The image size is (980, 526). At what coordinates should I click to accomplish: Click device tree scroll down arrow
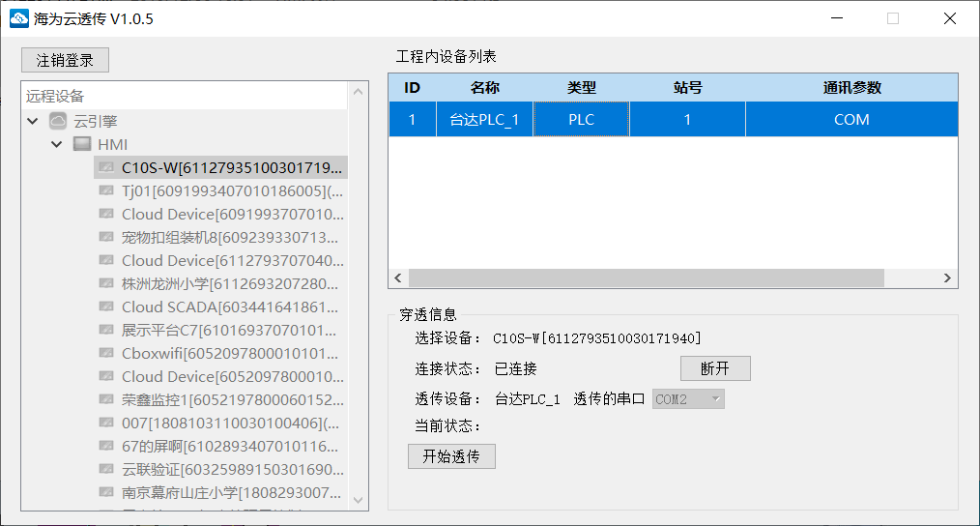[359, 500]
